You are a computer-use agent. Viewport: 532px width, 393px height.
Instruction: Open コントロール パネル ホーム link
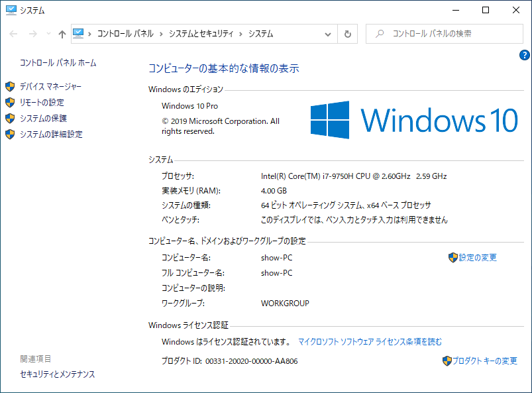click(58, 63)
